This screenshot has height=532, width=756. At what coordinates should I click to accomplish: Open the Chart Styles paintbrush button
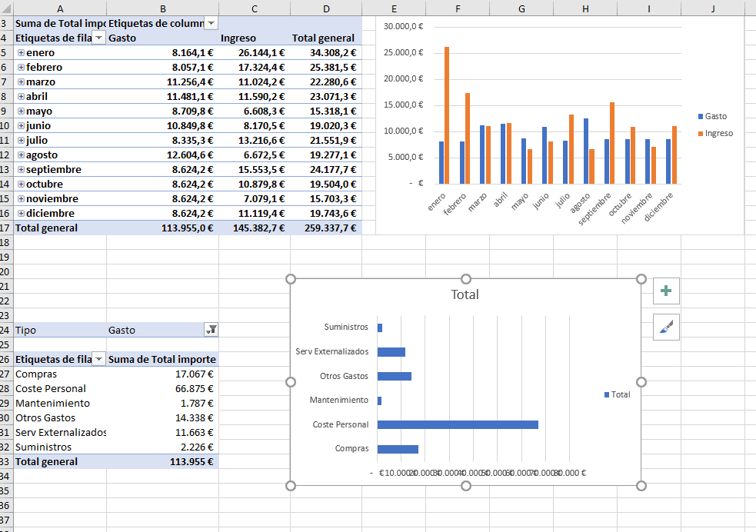point(666,328)
